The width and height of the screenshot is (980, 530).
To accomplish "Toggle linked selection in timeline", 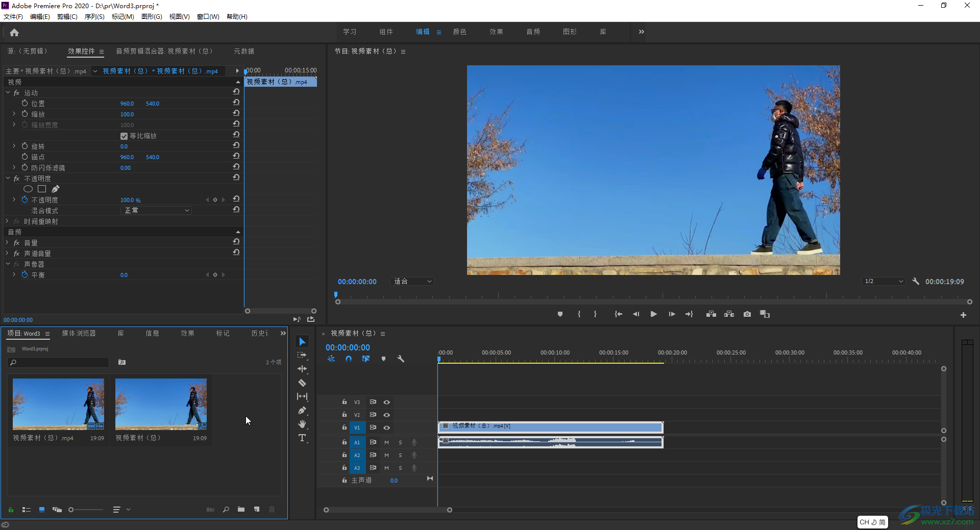I will (x=366, y=359).
